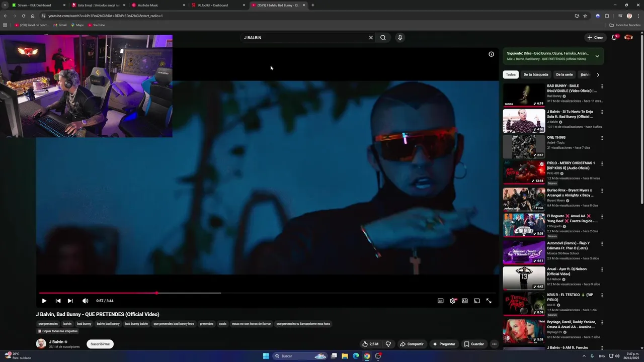Click the video info card icon
644x362 pixels.
click(x=492, y=54)
